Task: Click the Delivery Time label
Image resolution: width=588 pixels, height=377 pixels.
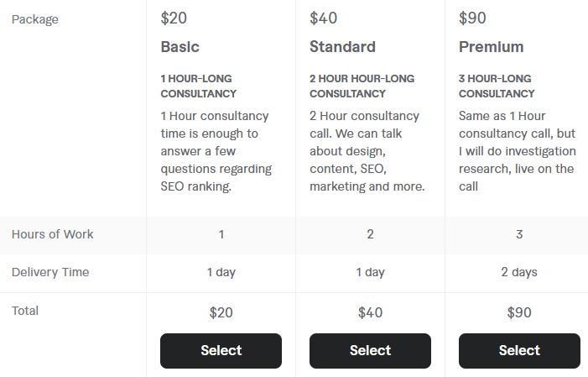Action: (x=50, y=272)
